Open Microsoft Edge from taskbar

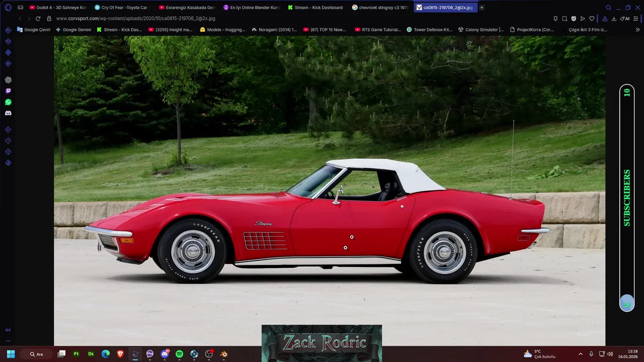point(106,354)
